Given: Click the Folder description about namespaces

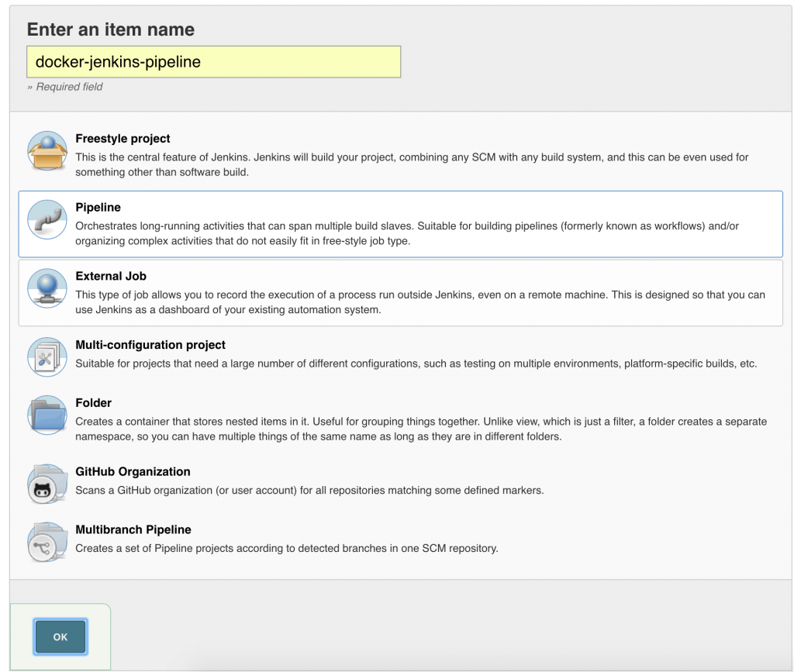Looking at the screenshot, I should pos(421,429).
